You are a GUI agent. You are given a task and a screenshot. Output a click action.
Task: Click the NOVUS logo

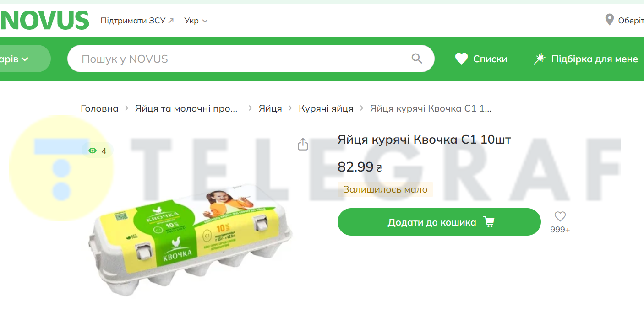point(44,21)
